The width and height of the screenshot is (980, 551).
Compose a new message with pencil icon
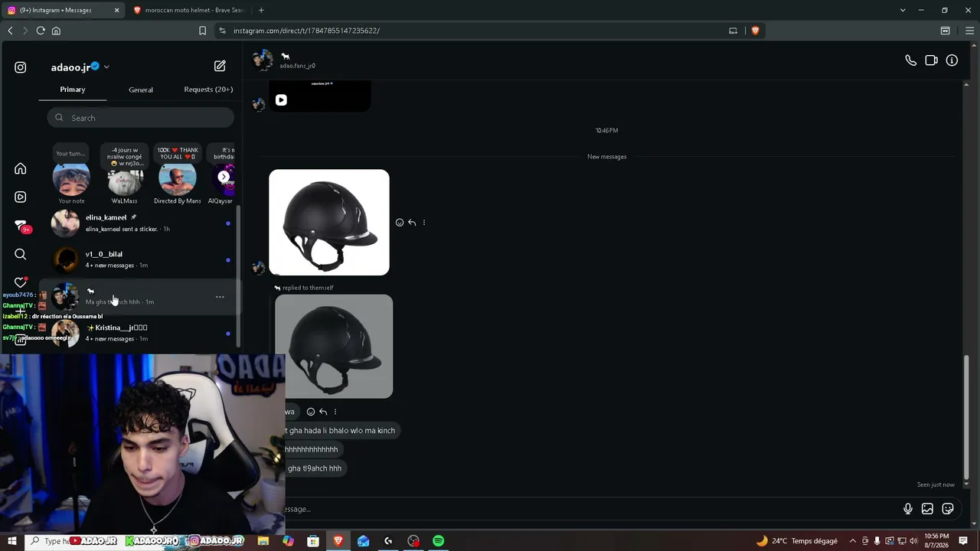(220, 67)
